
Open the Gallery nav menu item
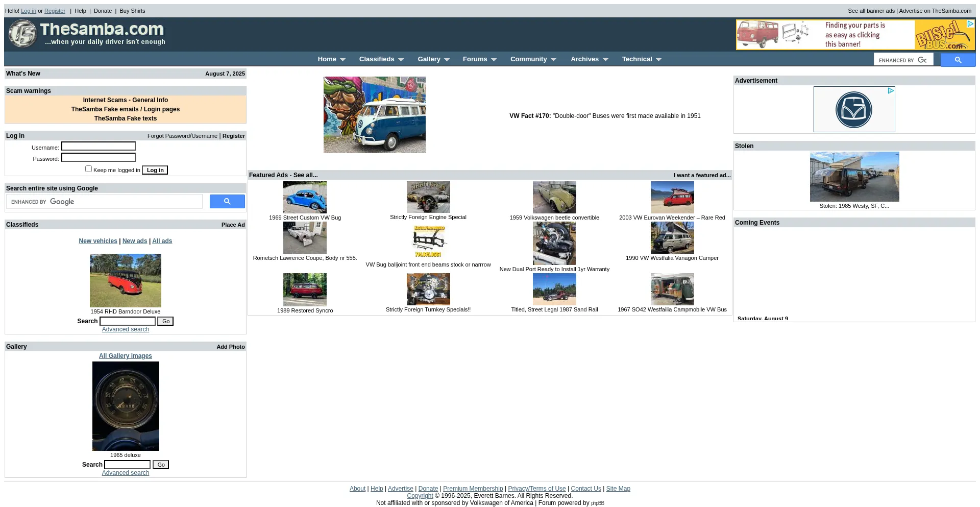click(429, 59)
